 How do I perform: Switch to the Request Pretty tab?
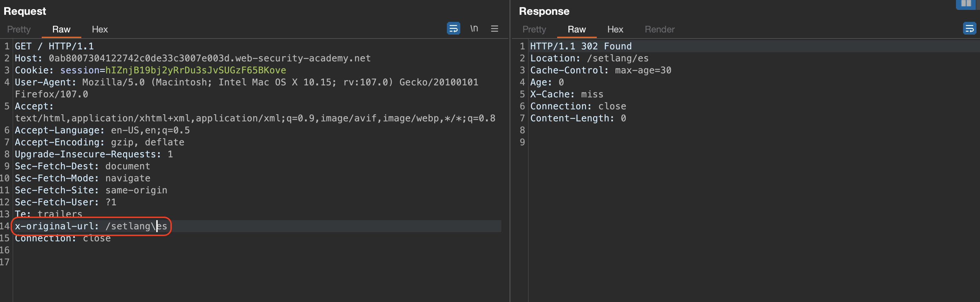(19, 29)
